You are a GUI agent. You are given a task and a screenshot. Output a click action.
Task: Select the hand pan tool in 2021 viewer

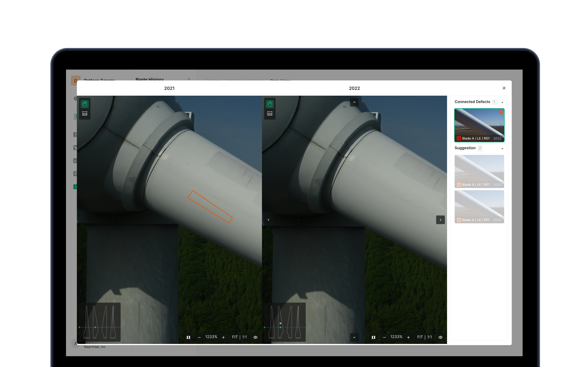coord(85,104)
